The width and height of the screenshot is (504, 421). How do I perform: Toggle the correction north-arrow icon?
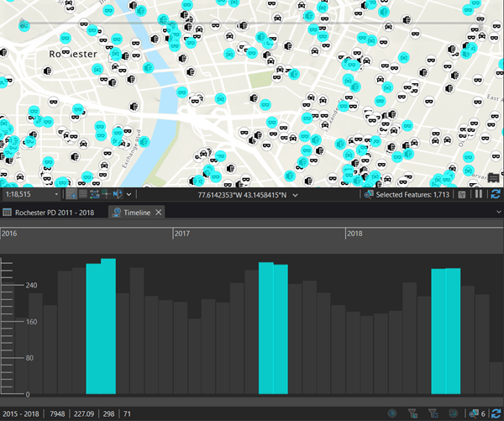[x=118, y=194]
